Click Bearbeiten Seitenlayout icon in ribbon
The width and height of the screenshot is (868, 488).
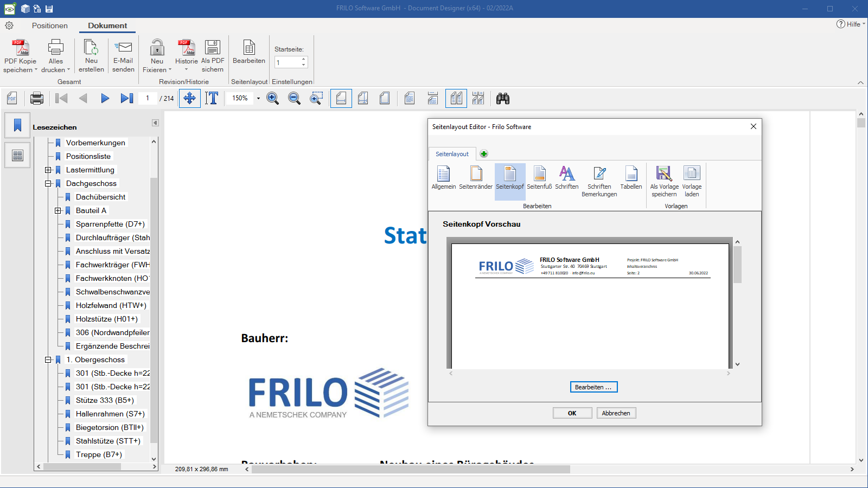tap(249, 48)
